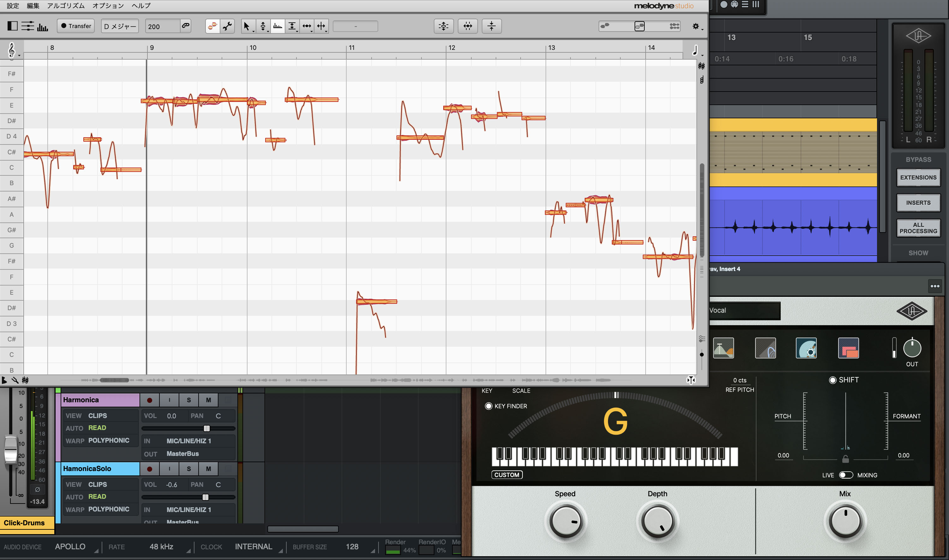This screenshot has width=949, height=560.
Task: Open the オプション menu
Action: coord(108,6)
